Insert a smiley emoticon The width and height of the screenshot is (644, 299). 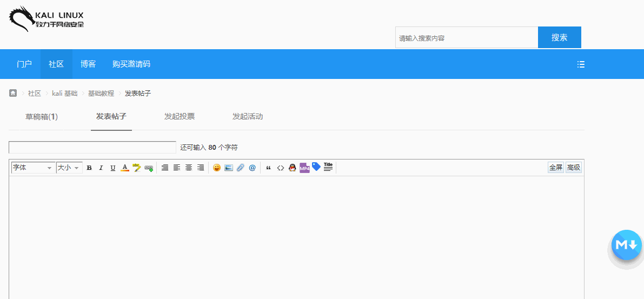point(217,168)
